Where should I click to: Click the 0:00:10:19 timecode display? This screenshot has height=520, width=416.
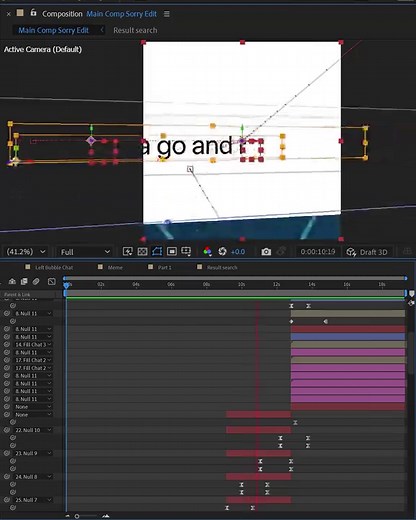click(318, 252)
